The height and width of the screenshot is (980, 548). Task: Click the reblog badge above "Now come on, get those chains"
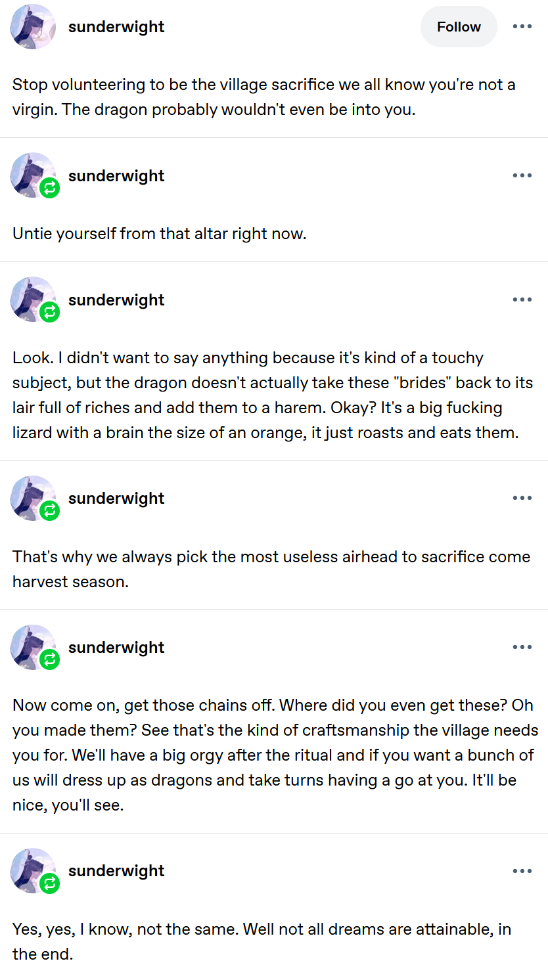tap(49, 660)
